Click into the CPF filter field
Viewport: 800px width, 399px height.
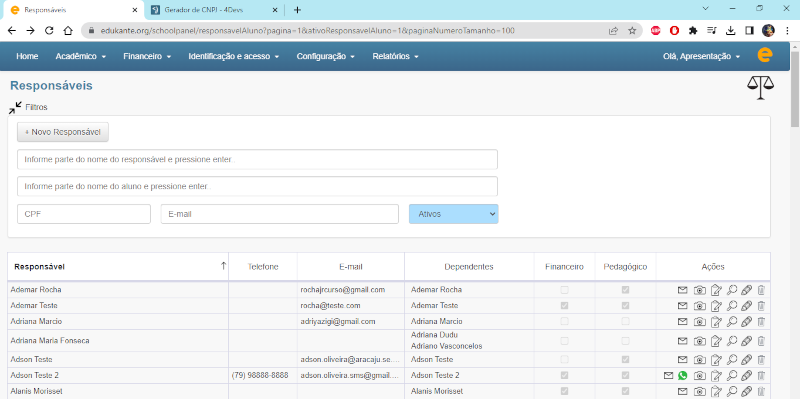tap(84, 214)
